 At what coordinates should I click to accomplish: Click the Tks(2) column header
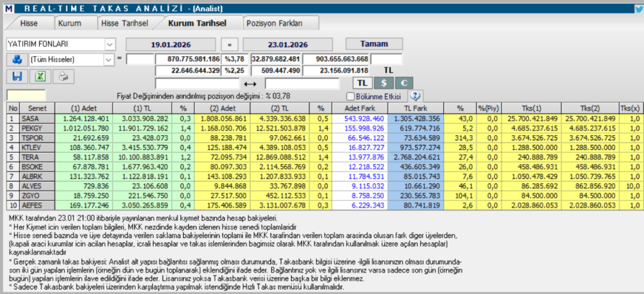pyautogui.click(x=590, y=108)
